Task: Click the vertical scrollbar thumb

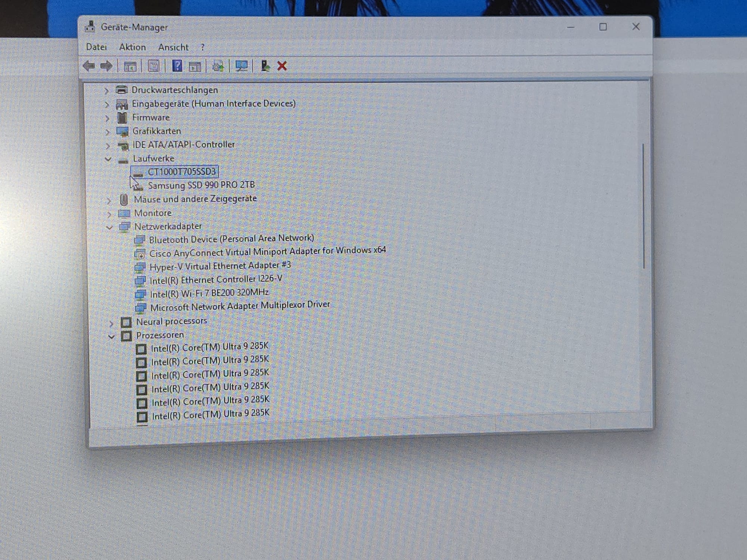Action: (x=643, y=205)
